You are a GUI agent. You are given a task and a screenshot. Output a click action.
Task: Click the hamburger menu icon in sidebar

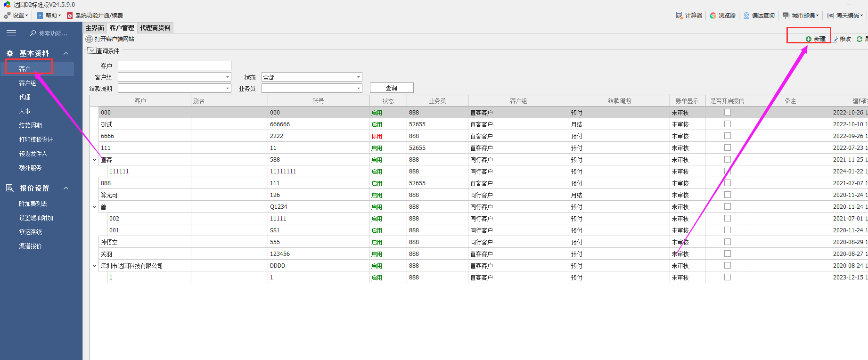[x=11, y=33]
